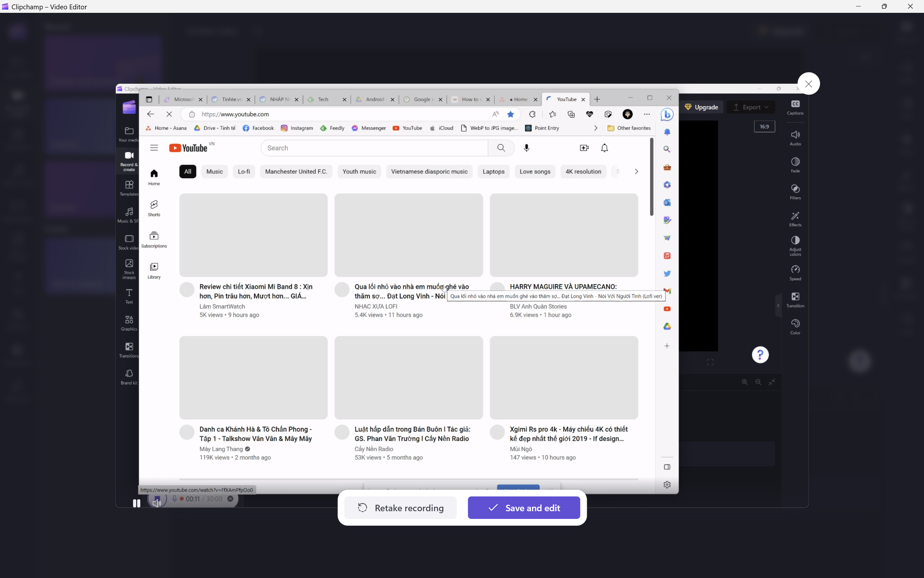
Task: Open YouTube Subscriptions in the side rail
Action: coord(154,240)
